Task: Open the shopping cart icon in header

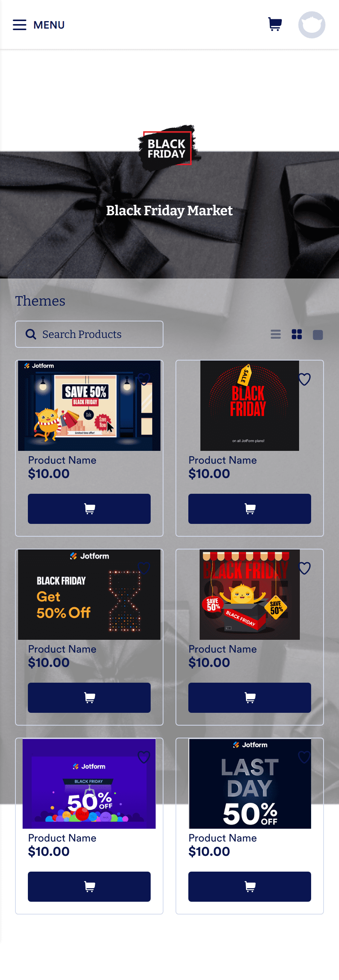Action: [275, 24]
